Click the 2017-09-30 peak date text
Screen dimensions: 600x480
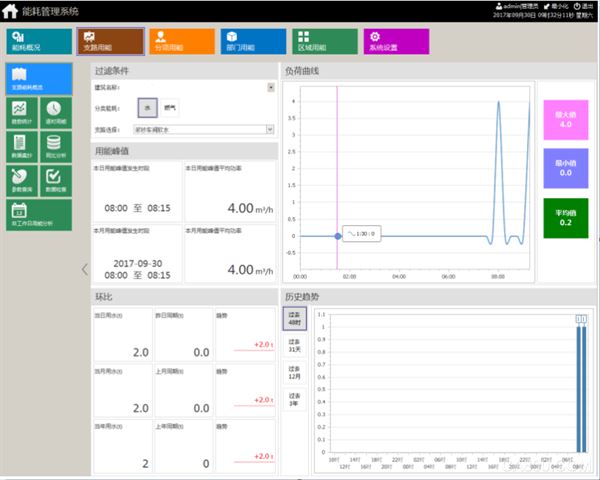click(x=138, y=263)
